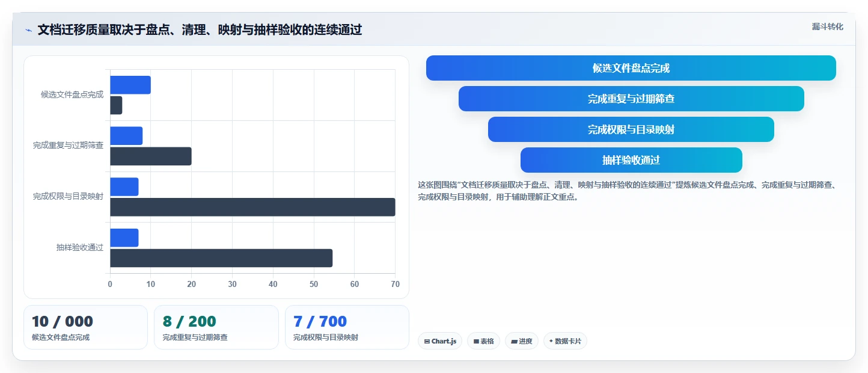Viewport: 868px width, 373px height.
Task: Click the x-axis tick value 50
Action: [314, 284]
